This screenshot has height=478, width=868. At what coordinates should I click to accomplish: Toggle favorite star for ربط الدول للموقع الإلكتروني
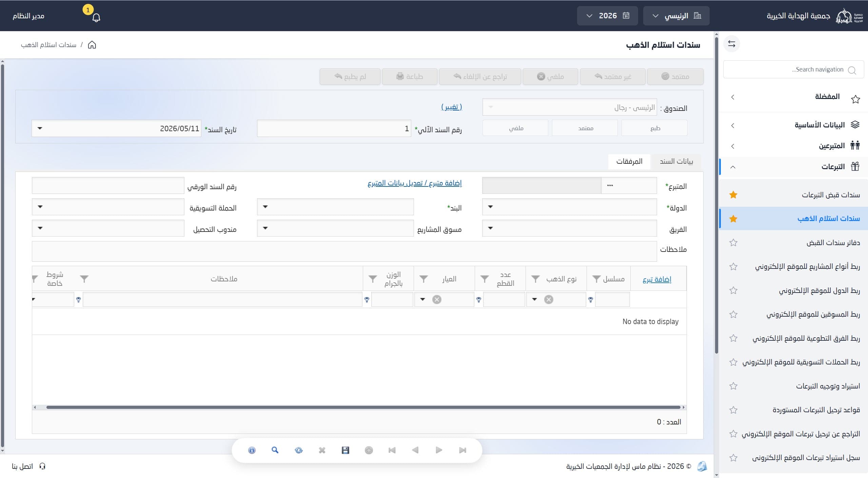click(733, 291)
